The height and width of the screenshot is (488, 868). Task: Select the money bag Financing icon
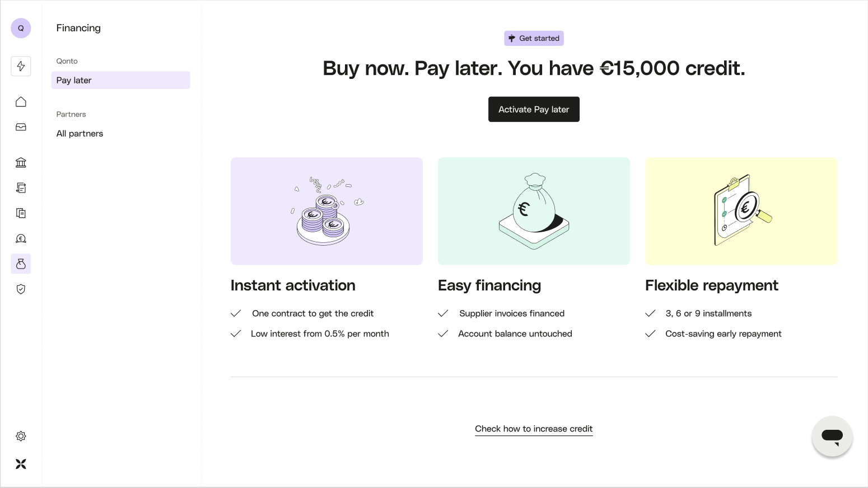tap(21, 264)
